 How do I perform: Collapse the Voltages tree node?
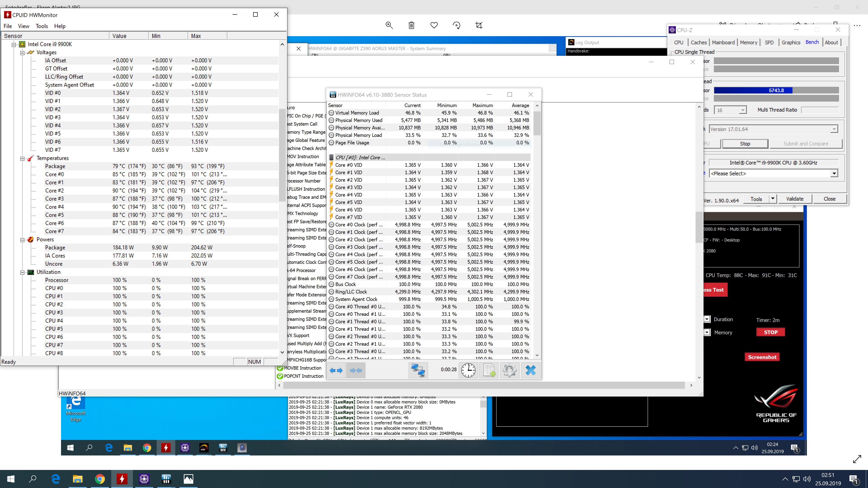[22, 53]
